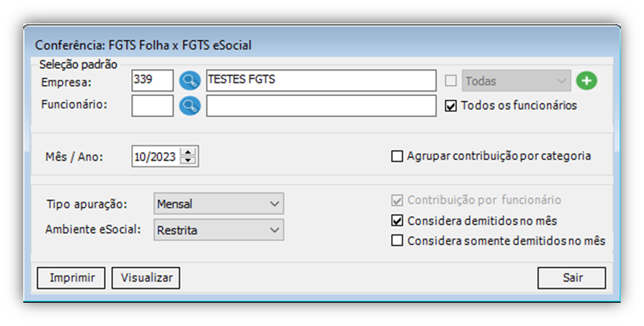
Task: Focus the Funcionário code input field
Action: coord(152,106)
